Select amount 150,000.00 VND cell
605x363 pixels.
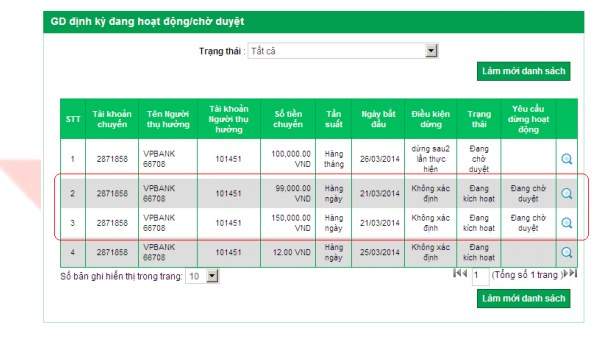(x=288, y=223)
